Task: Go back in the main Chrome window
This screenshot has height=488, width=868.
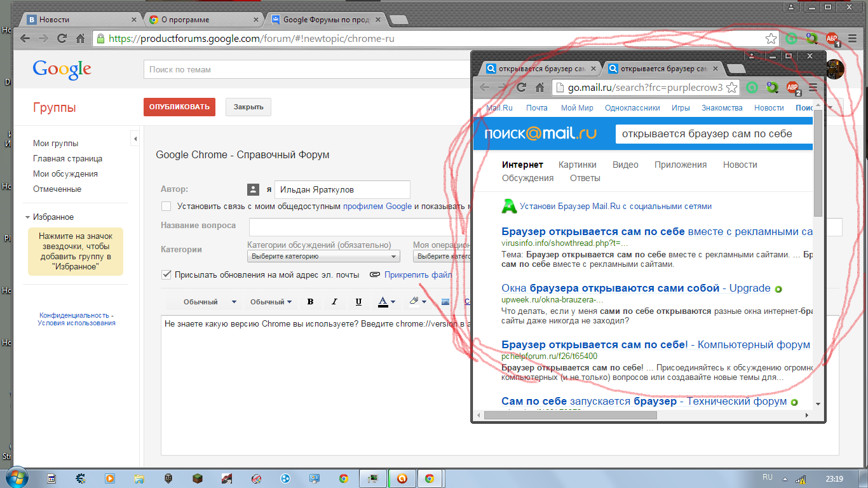Action: (25, 39)
